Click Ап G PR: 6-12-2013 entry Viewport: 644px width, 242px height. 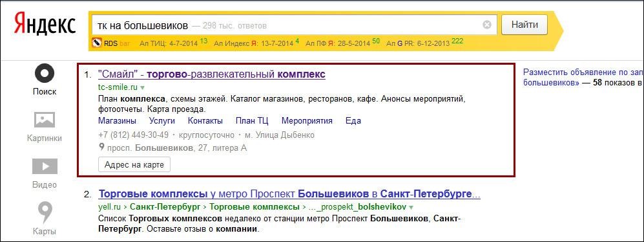tap(425, 43)
